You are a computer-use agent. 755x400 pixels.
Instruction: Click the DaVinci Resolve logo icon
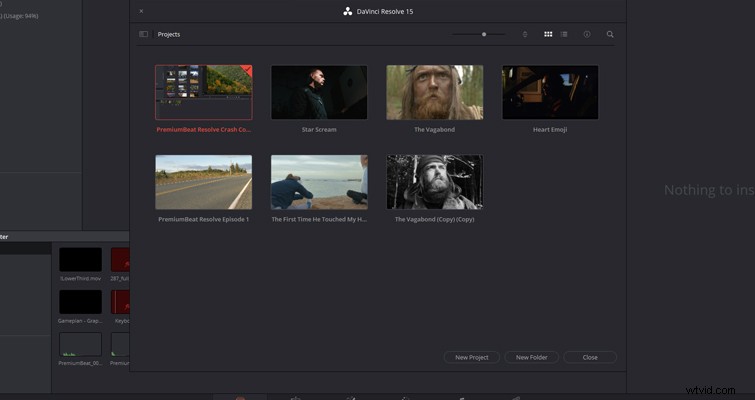point(348,12)
